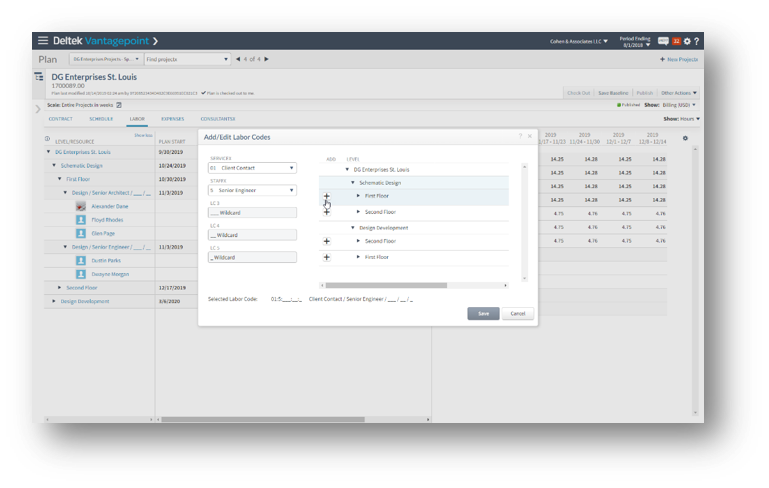This screenshot has width=769, height=488.
Task: Expand Second Floor in the plan grid
Action: 59,288
